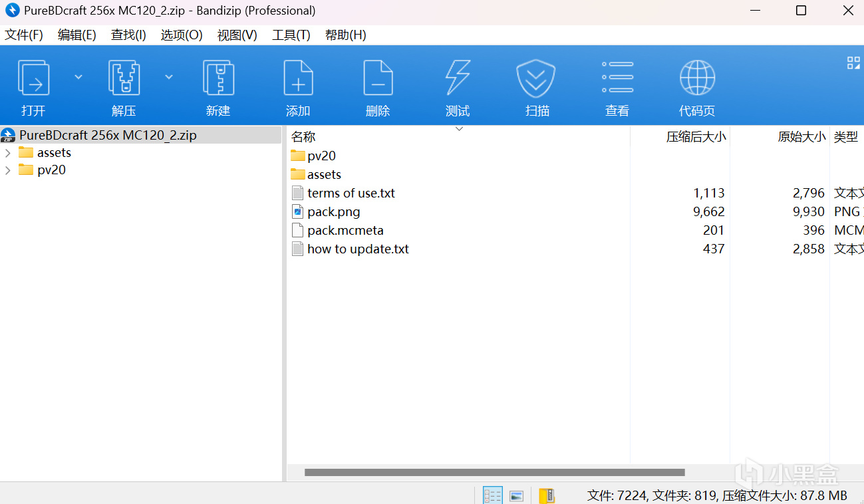This screenshot has height=504, width=864.
Task: Click the Extract (解压) toolbar icon
Action: coord(124,78)
